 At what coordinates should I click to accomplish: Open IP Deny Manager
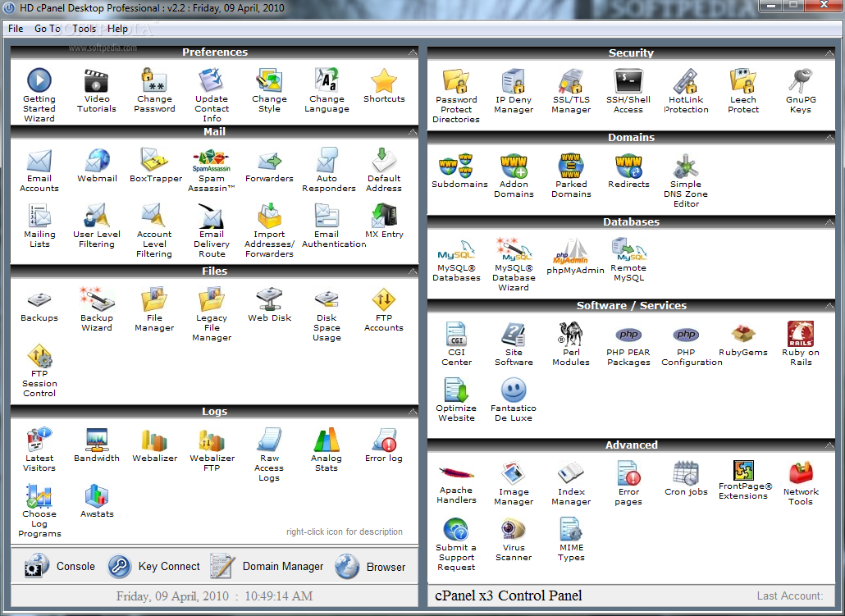click(x=514, y=81)
